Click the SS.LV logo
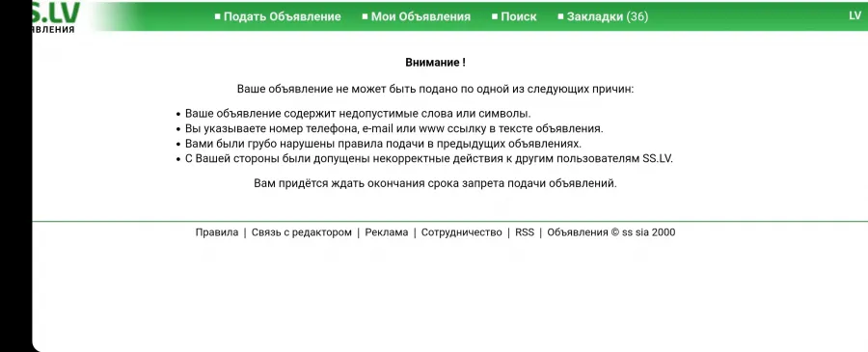The image size is (868, 352). click(55, 17)
